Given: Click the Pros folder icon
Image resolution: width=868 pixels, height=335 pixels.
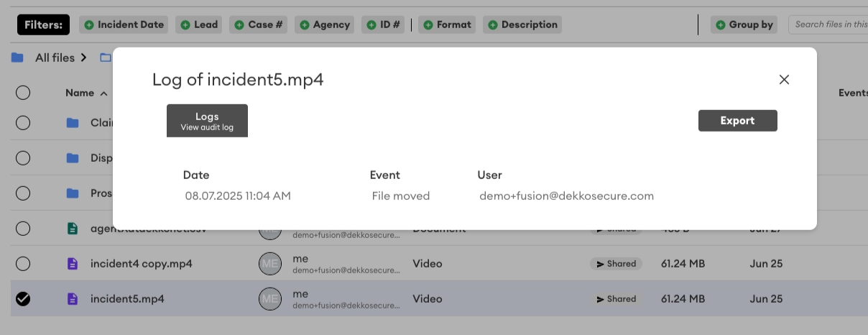Looking at the screenshot, I should click(72, 193).
